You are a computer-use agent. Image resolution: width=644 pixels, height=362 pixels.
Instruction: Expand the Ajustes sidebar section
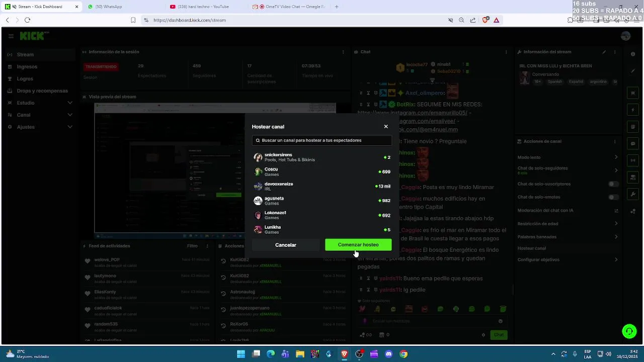pyautogui.click(x=40, y=127)
